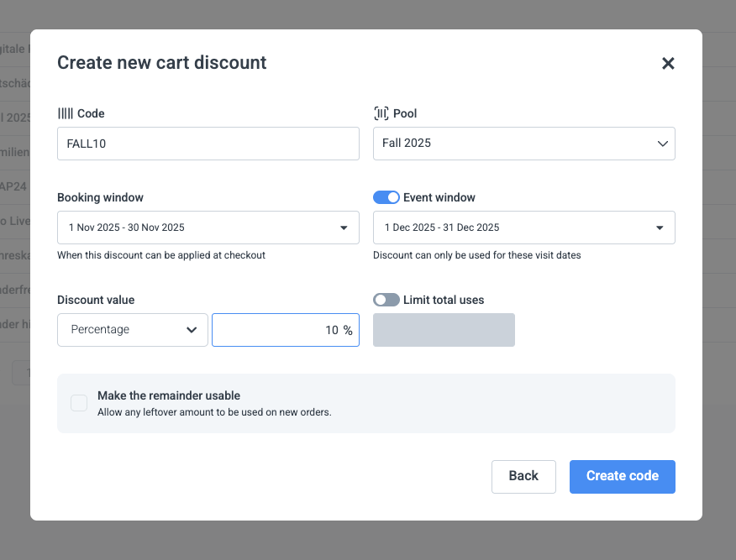The image size is (736, 560).
Task: Click the Make the remainder usable label text
Action: pos(169,395)
